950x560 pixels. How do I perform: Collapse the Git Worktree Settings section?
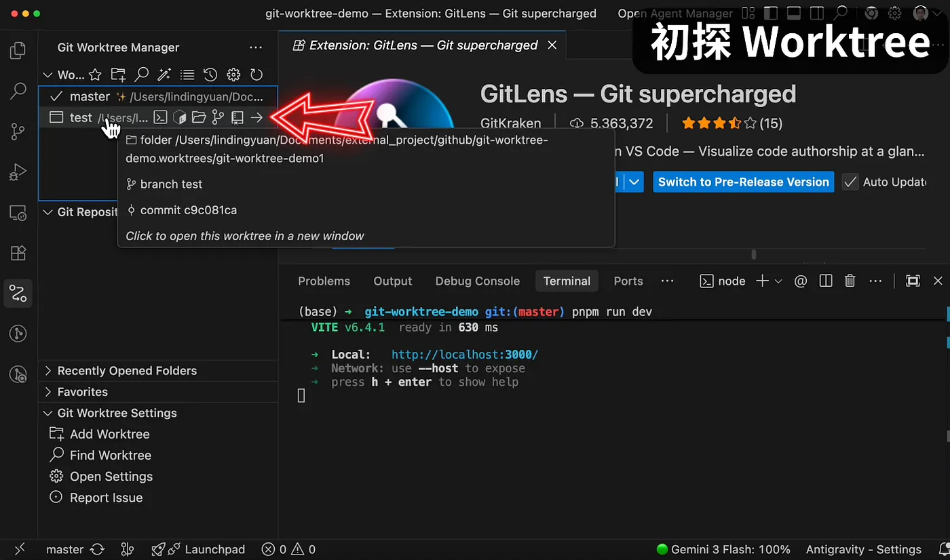(x=48, y=413)
